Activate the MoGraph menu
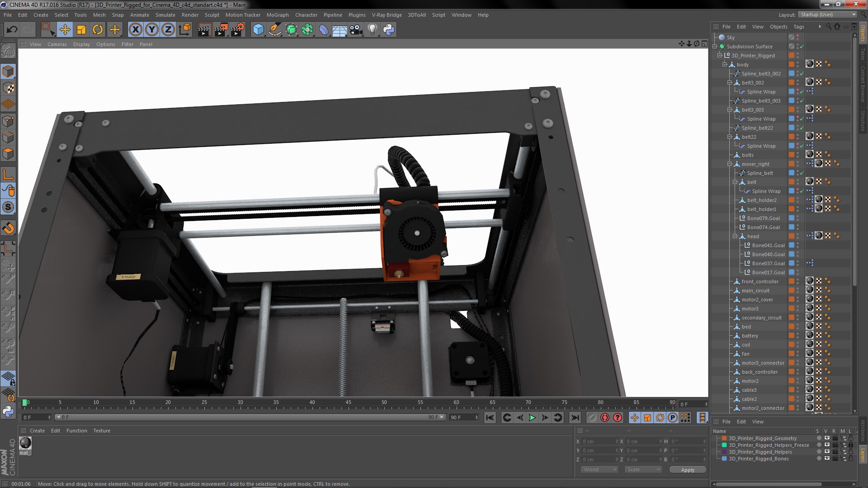The image size is (868, 488). click(x=276, y=14)
